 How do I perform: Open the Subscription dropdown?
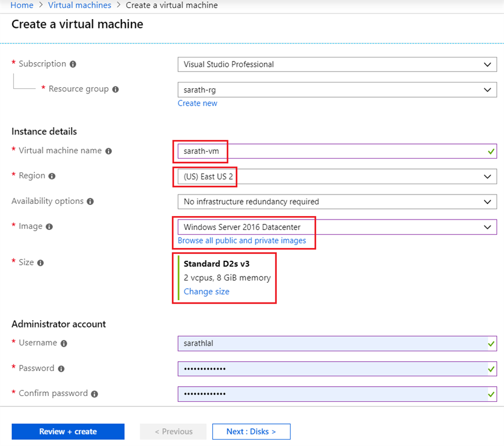337,64
